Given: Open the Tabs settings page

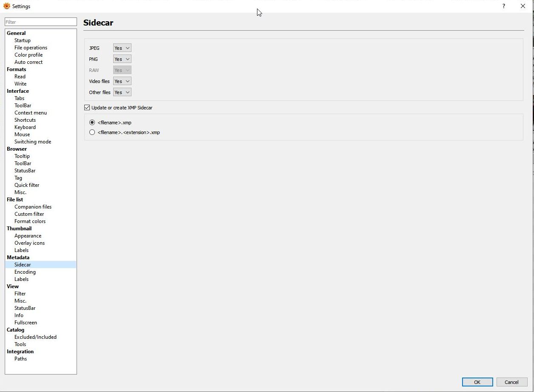Looking at the screenshot, I should click(x=20, y=98).
